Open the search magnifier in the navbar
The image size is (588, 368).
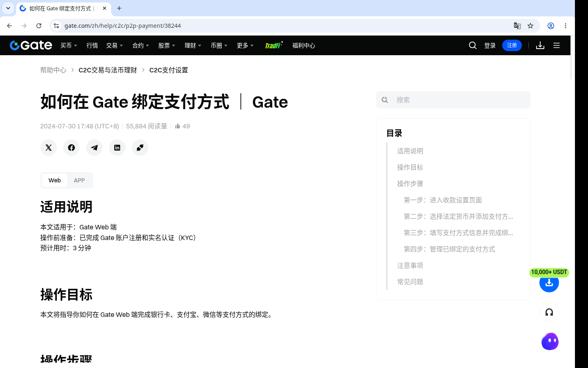click(473, 45)
